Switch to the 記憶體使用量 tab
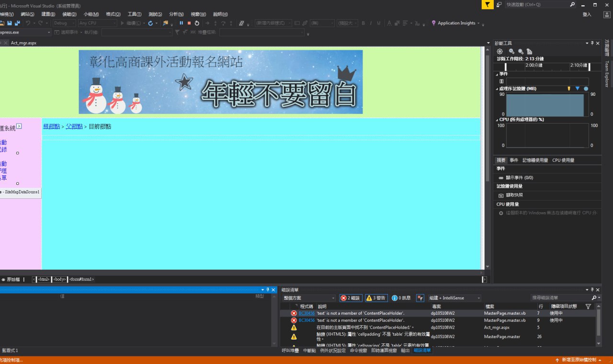613x364 pixels. [535, 160]
